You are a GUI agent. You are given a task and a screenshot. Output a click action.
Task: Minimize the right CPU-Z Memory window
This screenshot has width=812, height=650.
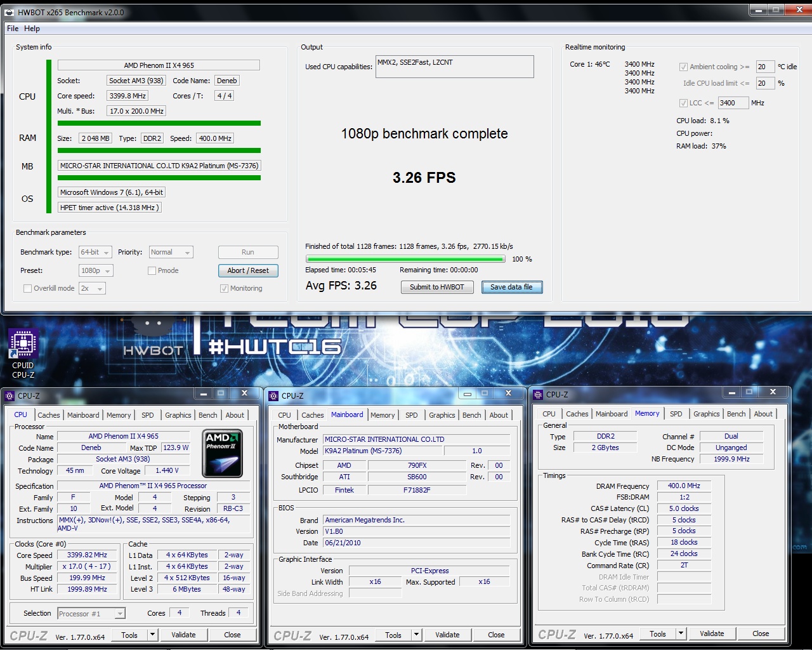[x=731, y=392]
